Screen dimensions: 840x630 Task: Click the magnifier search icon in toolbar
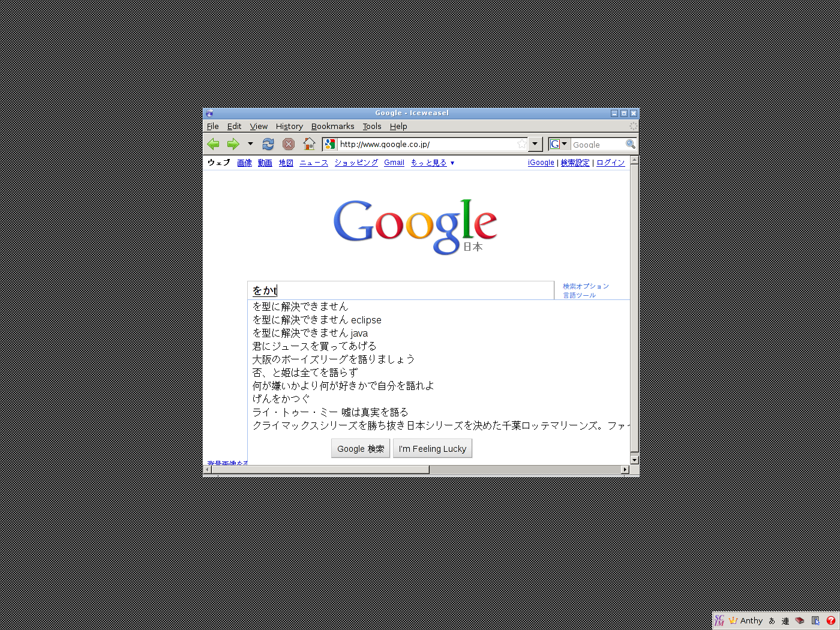tap(630, 144)
